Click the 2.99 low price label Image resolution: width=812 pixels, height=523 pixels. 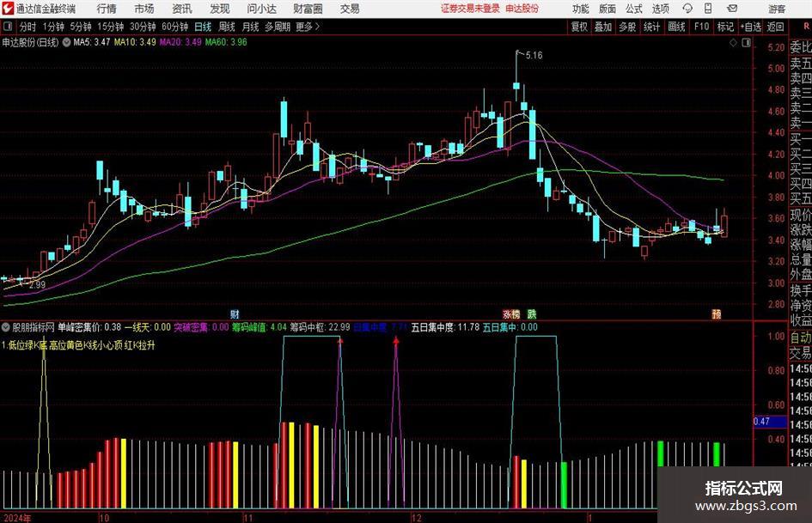click(37, 285)
